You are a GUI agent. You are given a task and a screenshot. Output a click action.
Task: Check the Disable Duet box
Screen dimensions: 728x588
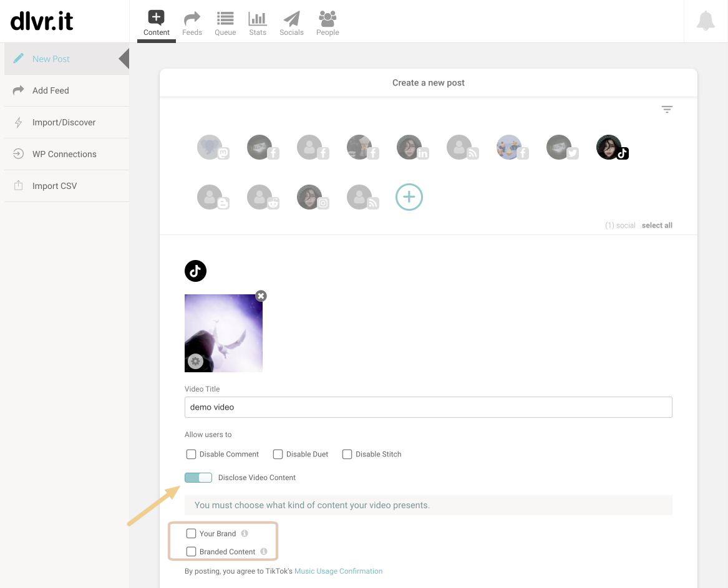pos(278,454)
